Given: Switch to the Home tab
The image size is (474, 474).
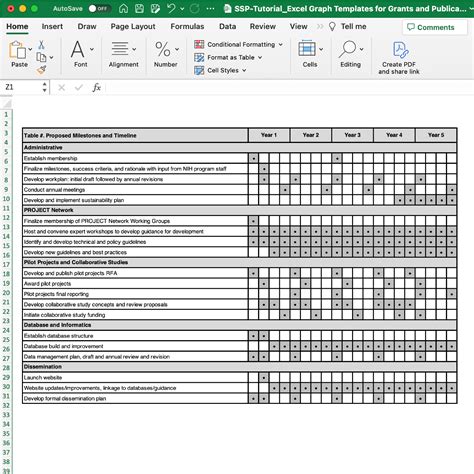Looking at the screenshot, I should click(17, 26).
